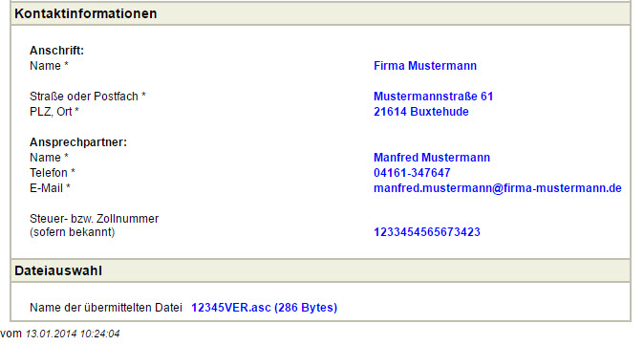Click the E-Mail label
644x345 pixels.
50,188
